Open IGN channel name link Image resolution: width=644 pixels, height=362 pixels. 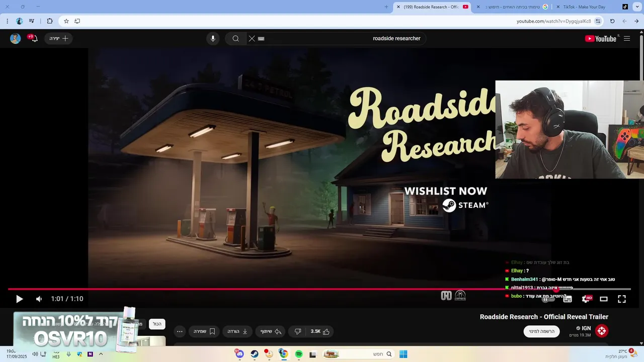click(x=587, y=328)
